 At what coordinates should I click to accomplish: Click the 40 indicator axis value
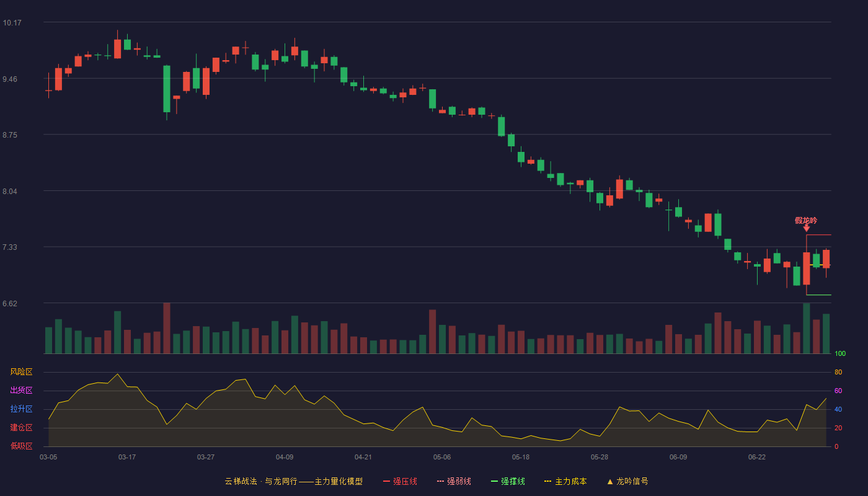[x=838, y=409]
